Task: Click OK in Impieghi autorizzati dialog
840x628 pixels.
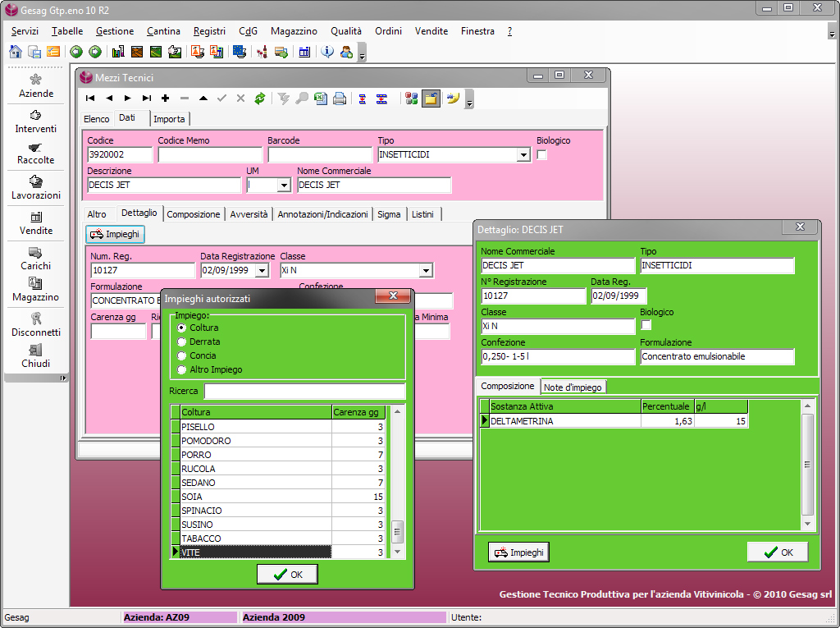Action: (x=288, y=575)
